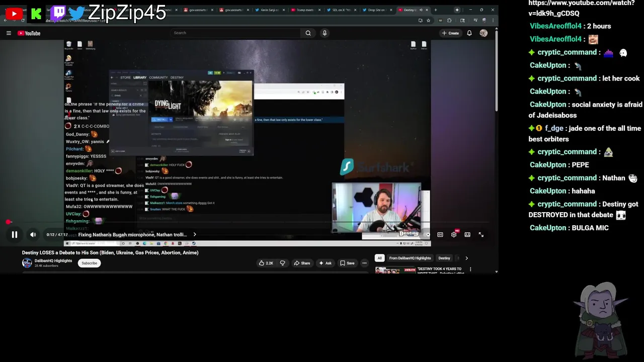This screenshot has height=362, width=644.
Task: Open the player settings gear
Action: (454, 234)
